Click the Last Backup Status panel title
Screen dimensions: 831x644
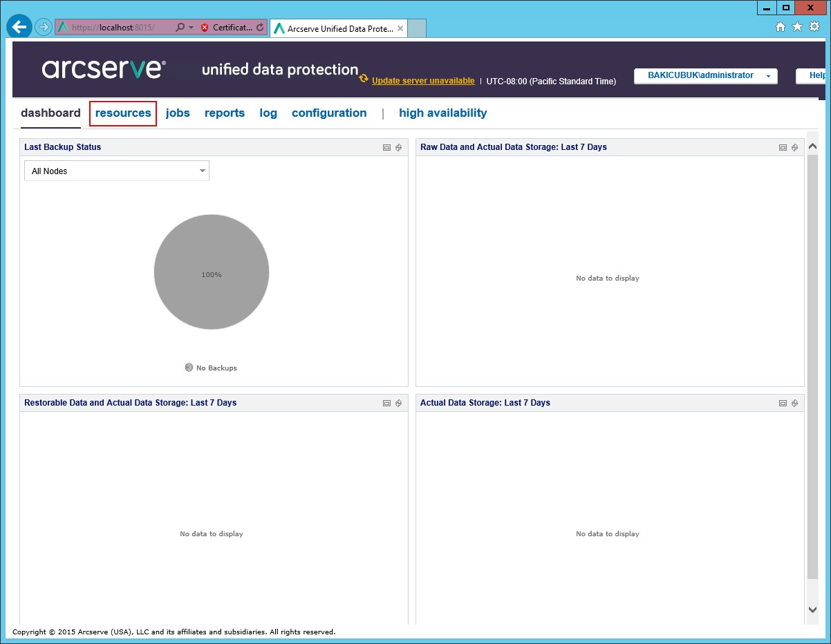(x=63, y=147)
